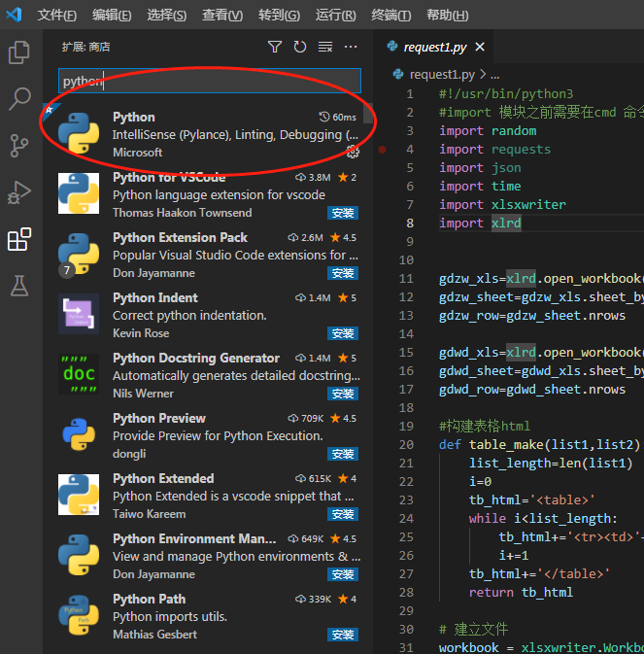Screen dimensions: 644x654
Task: Install Python Extended via 安装 button
Action: tap(343, 514)
